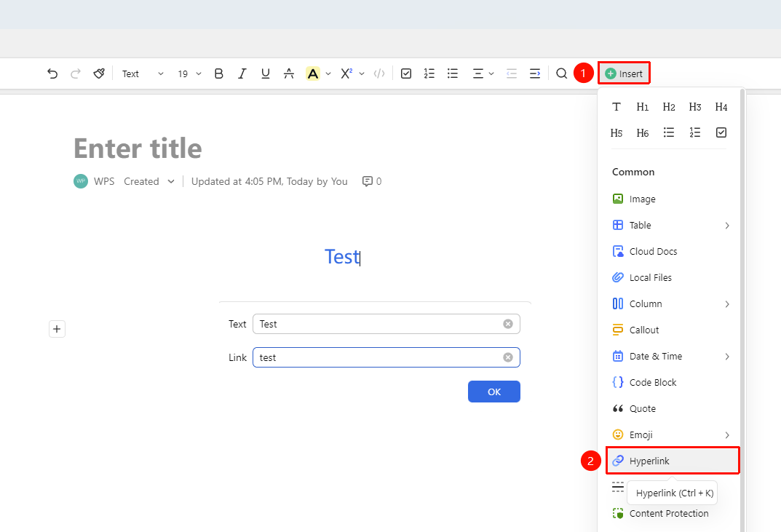
Task: Select the H2 heading option
Action: tap(669, 106)
